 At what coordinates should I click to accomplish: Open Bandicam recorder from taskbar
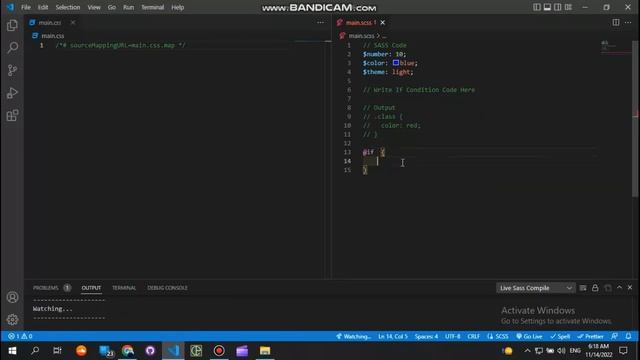coord(219,351)
